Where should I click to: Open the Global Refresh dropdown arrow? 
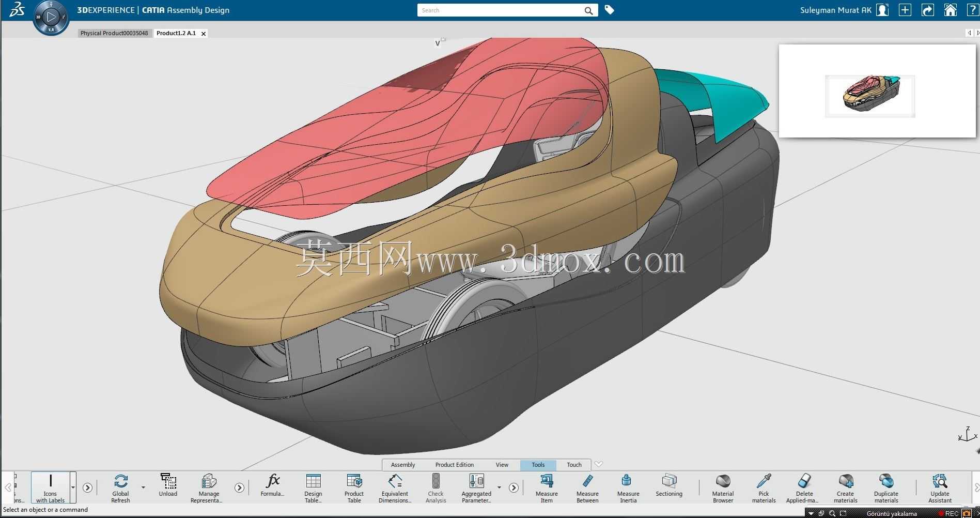point(143,487)
